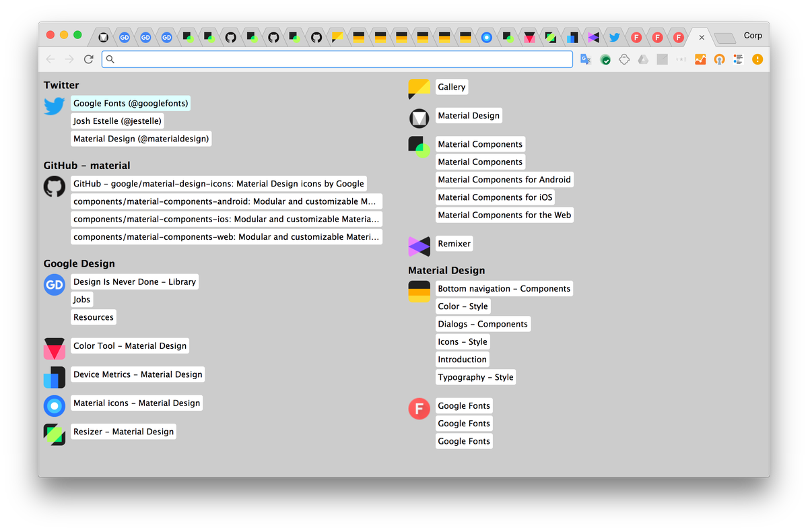This screenshot has width=808, height=532.
Task: Open Color Tool - Material Design entry
Action: [130, 345]
